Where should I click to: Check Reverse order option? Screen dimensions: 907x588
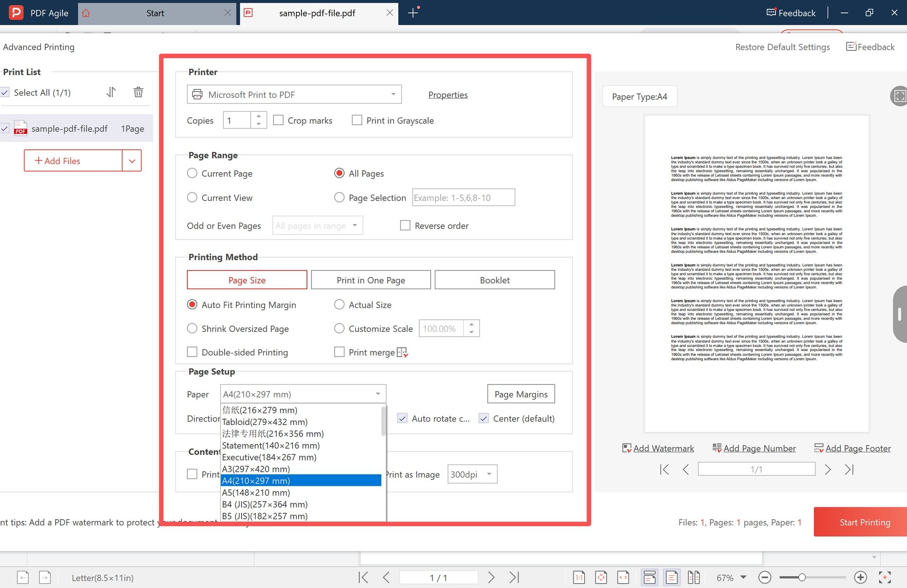tap(405, 226)
